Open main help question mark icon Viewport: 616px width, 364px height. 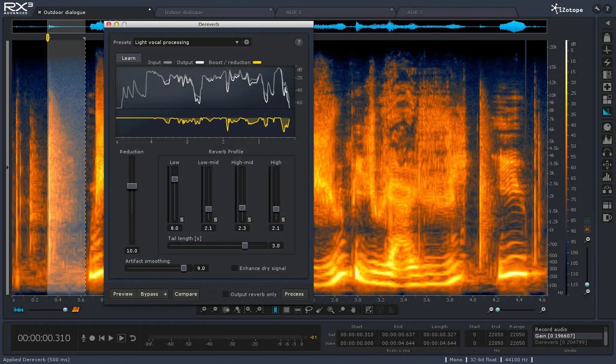[x=607, y=9]
